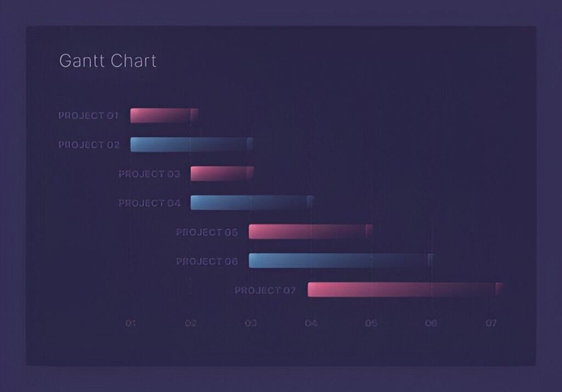Viewport: 562px width, 392px height.
Task: Select the blue PROJECT 02 bar
Action: point(189,144)
